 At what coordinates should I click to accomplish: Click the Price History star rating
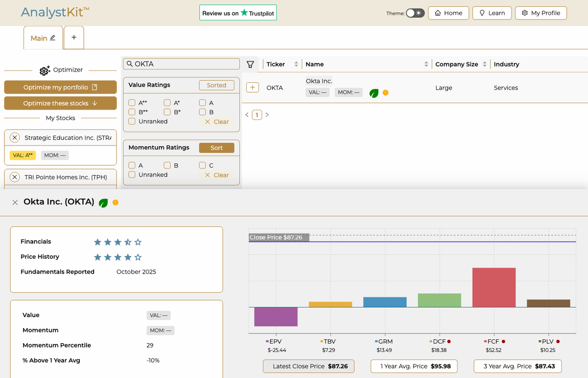(x=118, y=257)
